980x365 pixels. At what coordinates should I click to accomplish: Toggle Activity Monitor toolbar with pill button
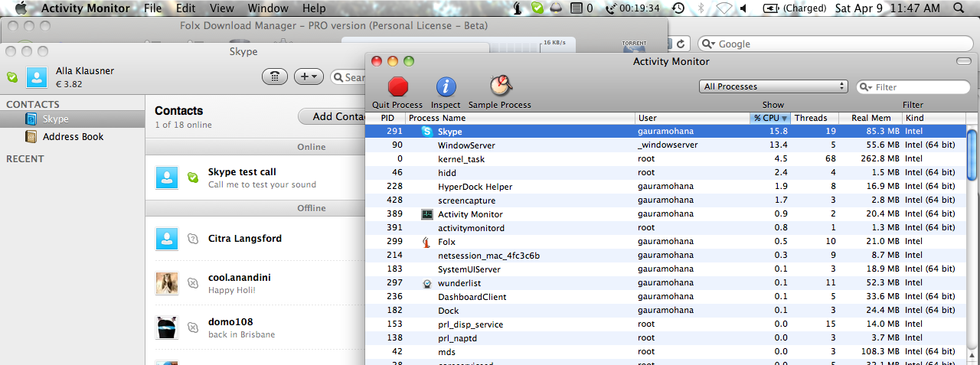(x=963, y=61)
